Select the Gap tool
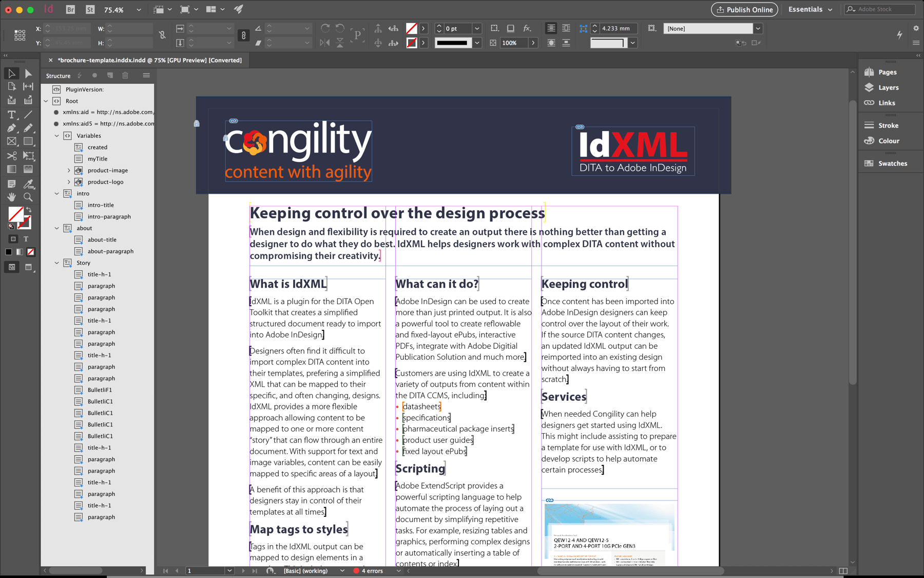The image size is (924, 578). pyautogui.click(x=28, y=86)
